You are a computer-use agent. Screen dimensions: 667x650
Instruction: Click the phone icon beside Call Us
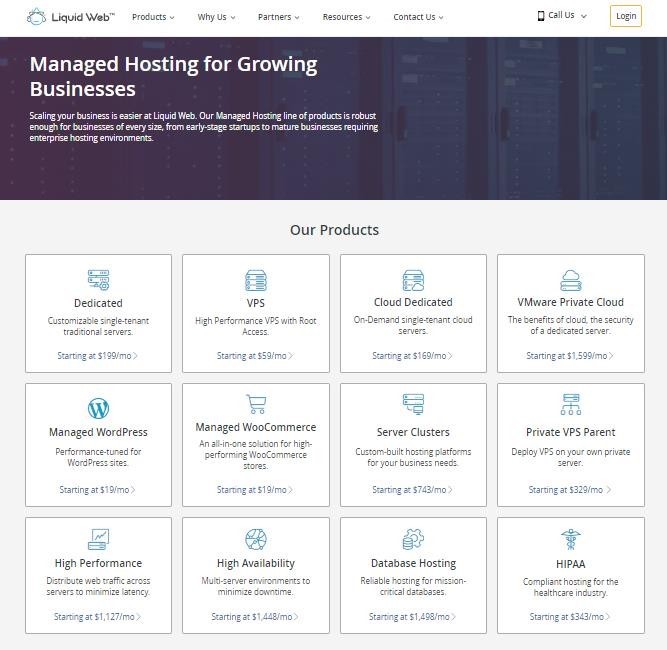[541, 16]
